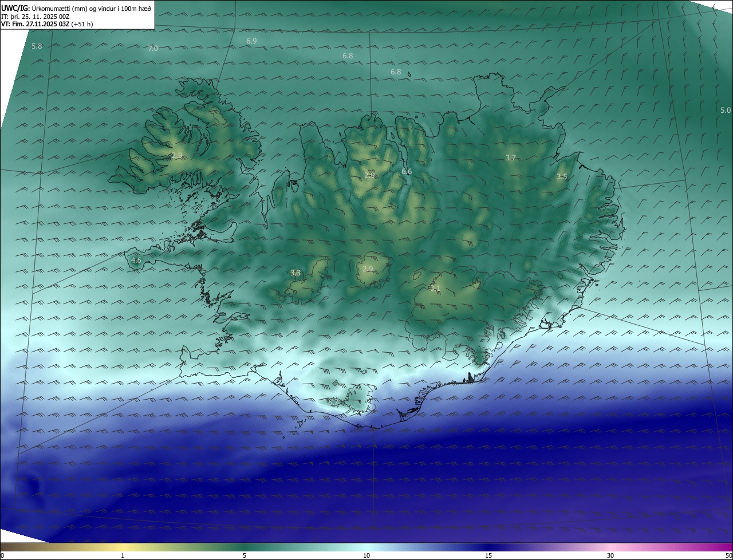Click the map value label 6.6
733x560 pixels.
(x=407, y=172)
